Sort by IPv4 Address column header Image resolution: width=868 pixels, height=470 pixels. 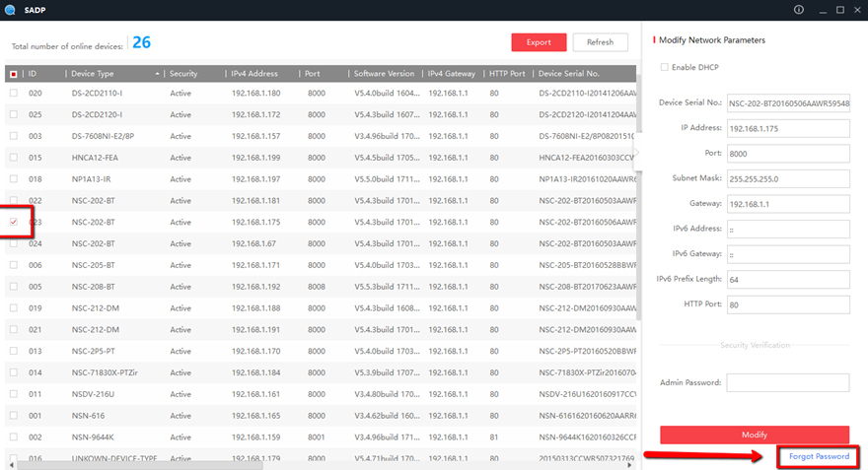click(254, 74)
